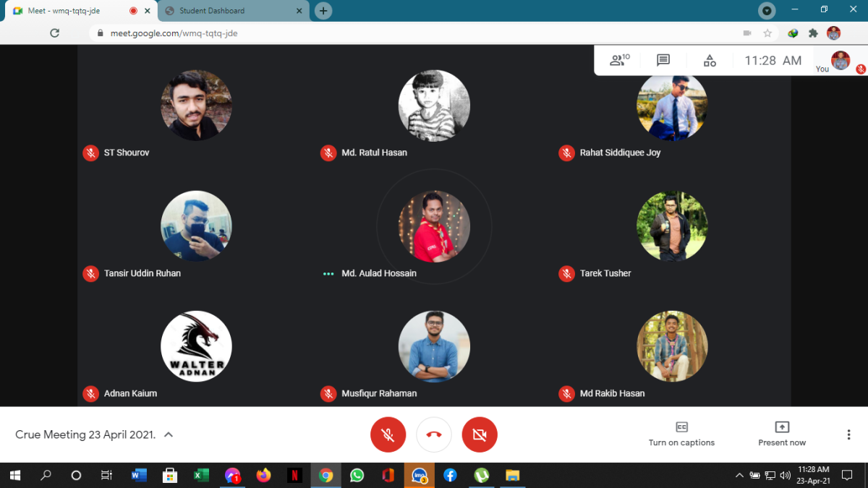
Task: Click Present now
Action: [x=782, y=434]
